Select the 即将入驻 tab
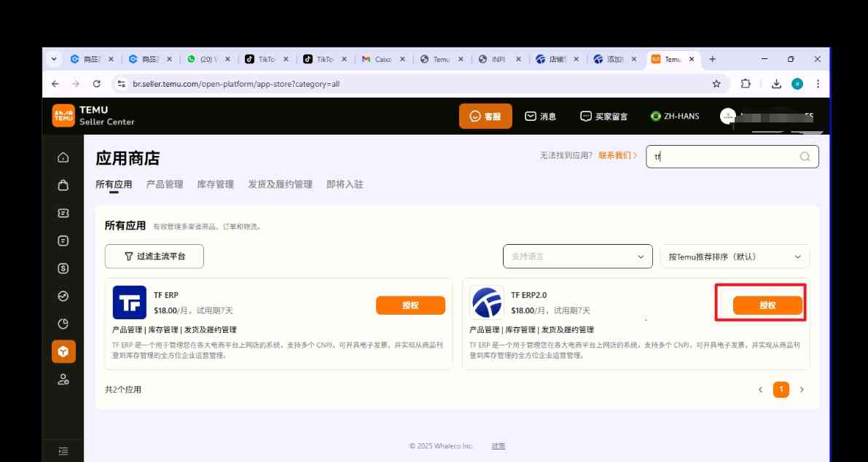The height and width of the screenshot is (462, 868). tap(344, 184)
